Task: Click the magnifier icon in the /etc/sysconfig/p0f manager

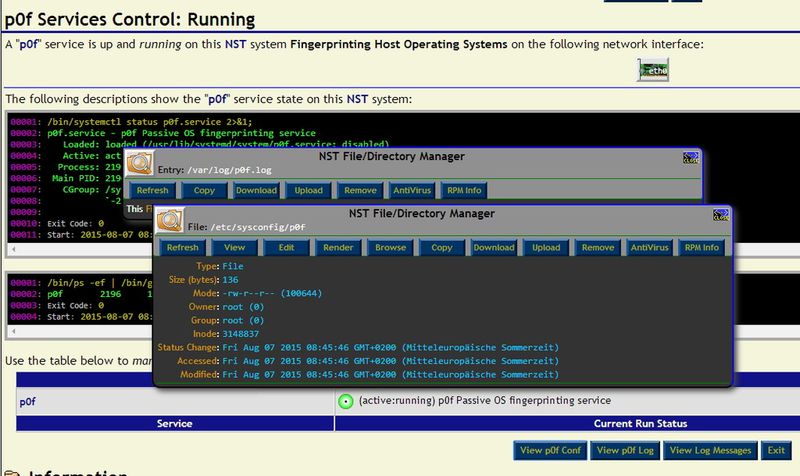Action: [169, 220]
